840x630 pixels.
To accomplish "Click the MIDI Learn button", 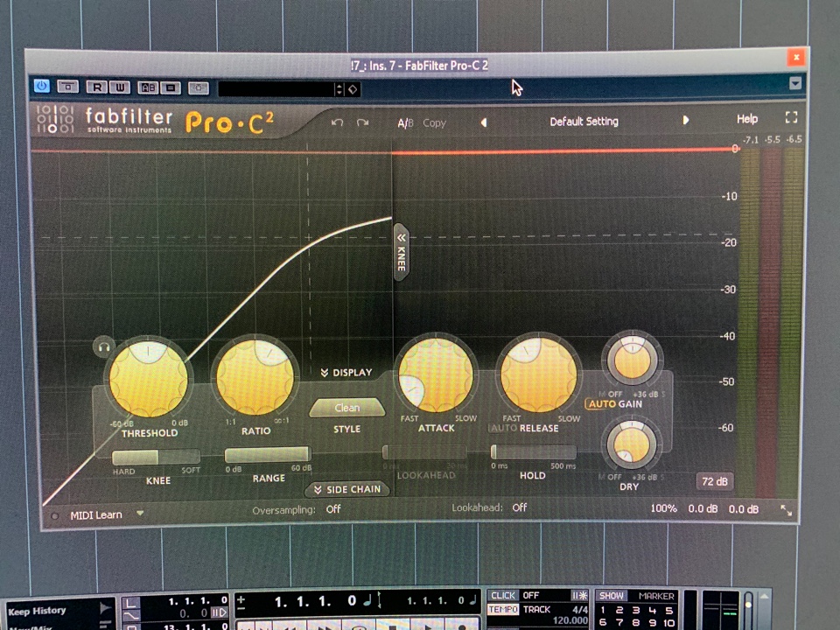I will point(96,514).
